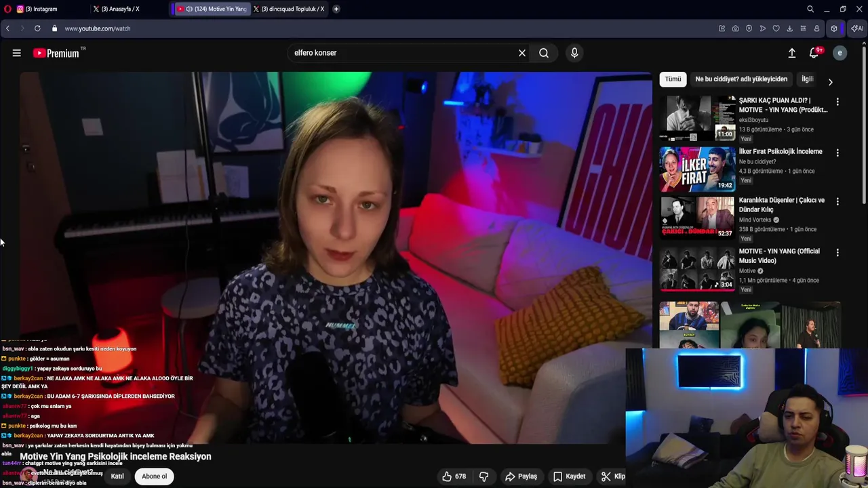Open the YouTube upload/create icon
This screenshot has height=488, width=868.
coord(791,53)
